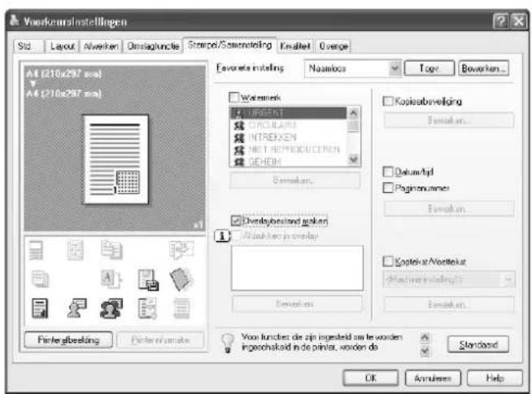Click Bewerken under the overlay list box
The width and height of the screenshot is (532, 394).
(297, 304)
